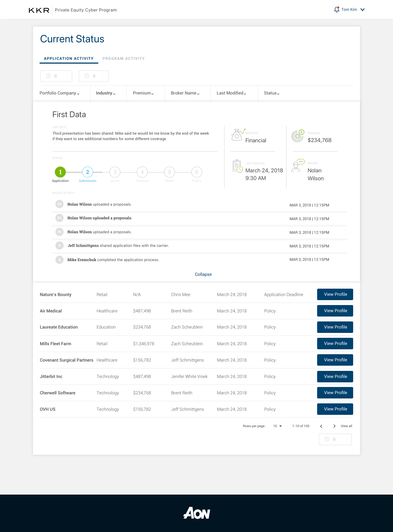This screenshot has width=393, height=532.
Task: Sort by Portfolio Company column
Action: tap(59, 93)
